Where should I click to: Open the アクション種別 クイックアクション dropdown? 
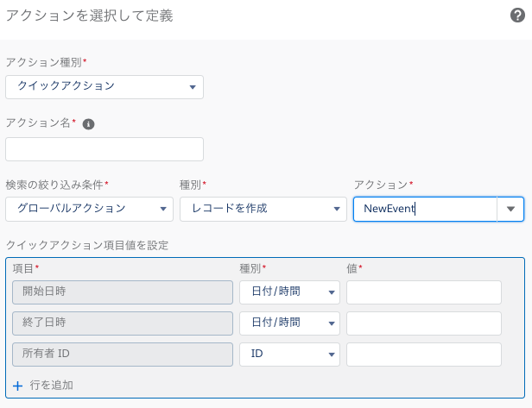click(104, 87)
